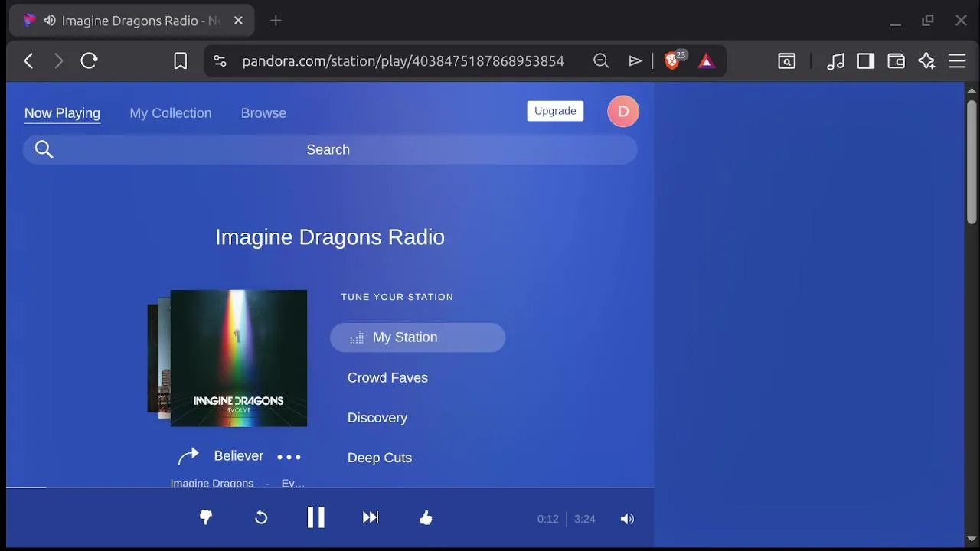This screenshot has width=980, height=551.
Task: Select My Station tuning mode
Action: (x=417, y=337)
